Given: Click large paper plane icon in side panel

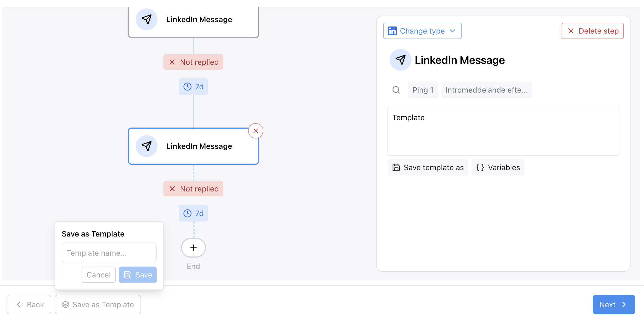Looking at the screenshot, I should 400,60.
